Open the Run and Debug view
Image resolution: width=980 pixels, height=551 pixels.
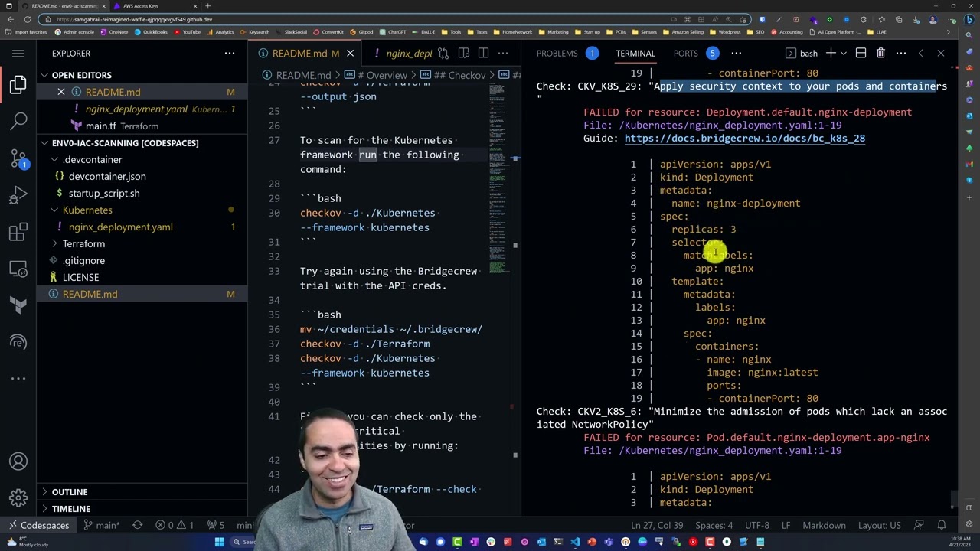18,195
